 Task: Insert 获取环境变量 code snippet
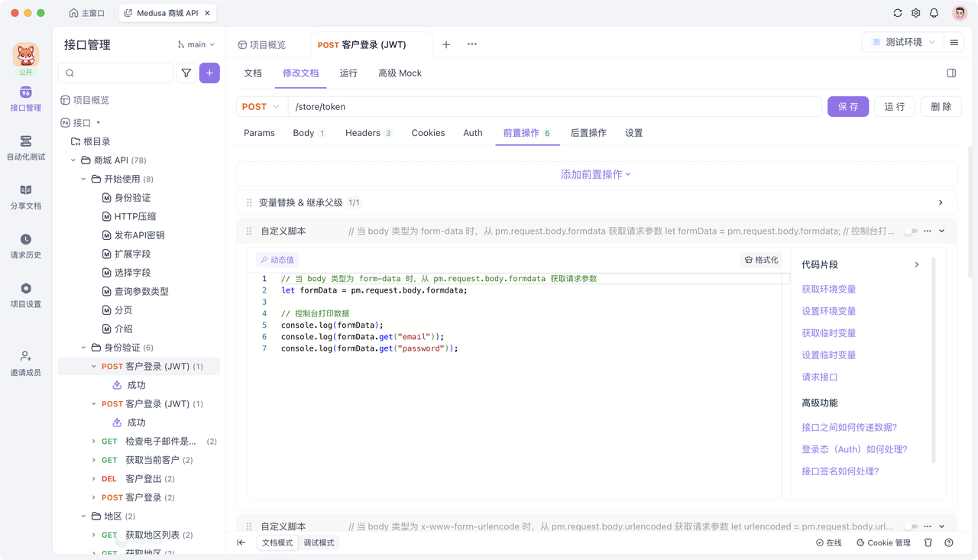tap(828, 290)
